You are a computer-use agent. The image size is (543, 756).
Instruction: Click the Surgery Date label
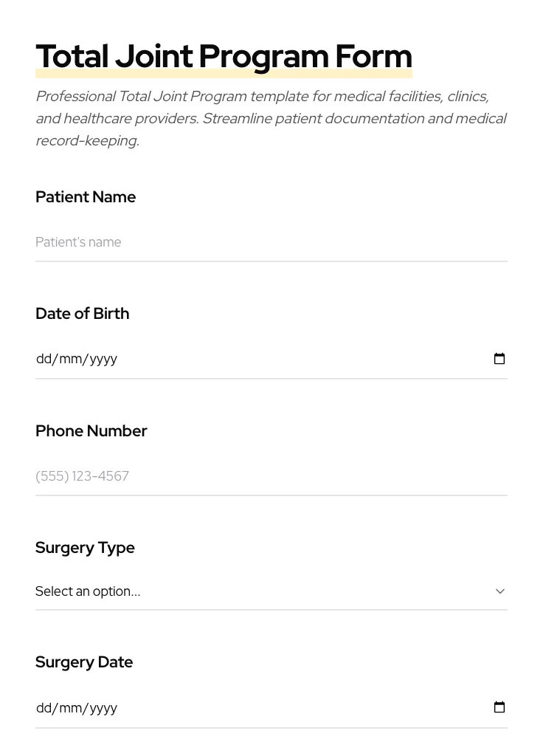tap(84, 662)
